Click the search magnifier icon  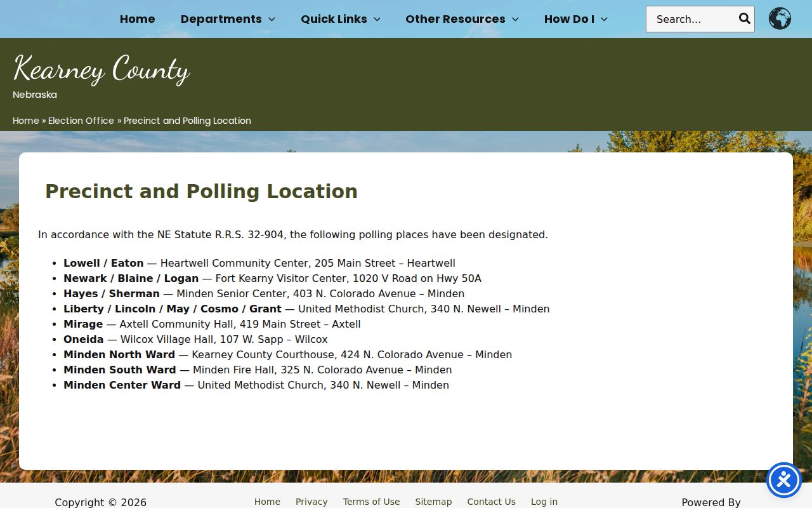744,18
